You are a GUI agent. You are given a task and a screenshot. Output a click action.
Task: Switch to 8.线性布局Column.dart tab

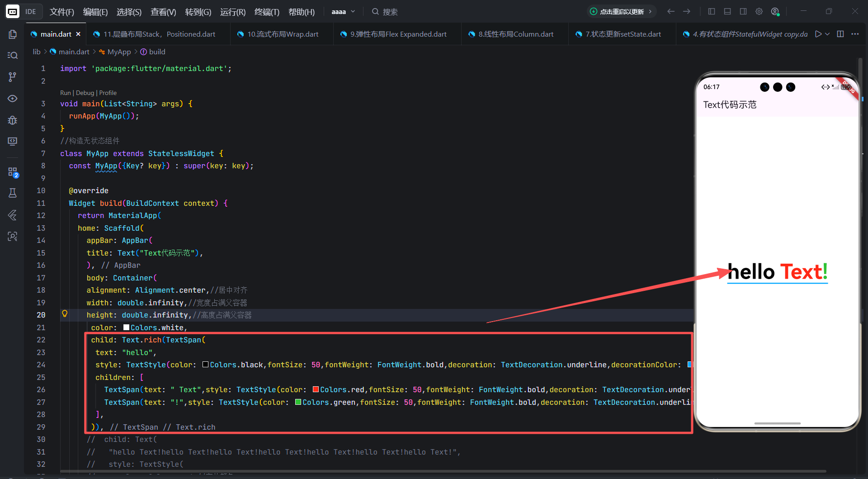pos(515,34)
